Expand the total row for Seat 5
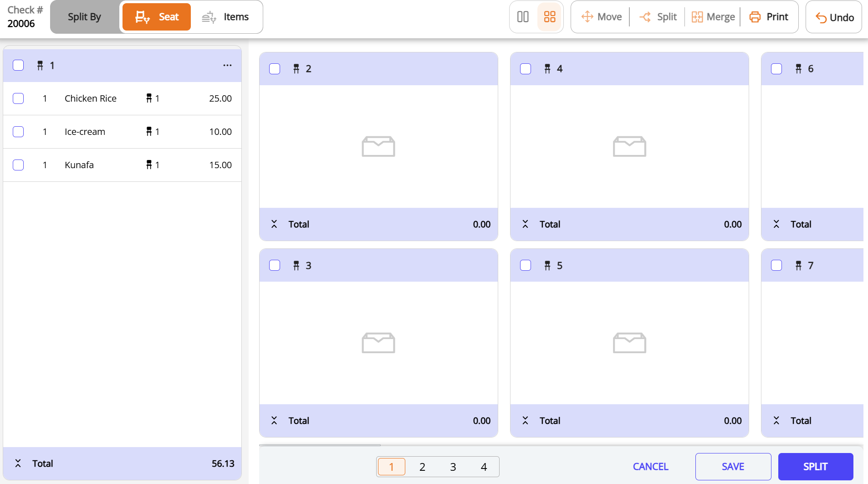Image resolution: width=868 pixels, height=484 pixels. coord(526,421)
